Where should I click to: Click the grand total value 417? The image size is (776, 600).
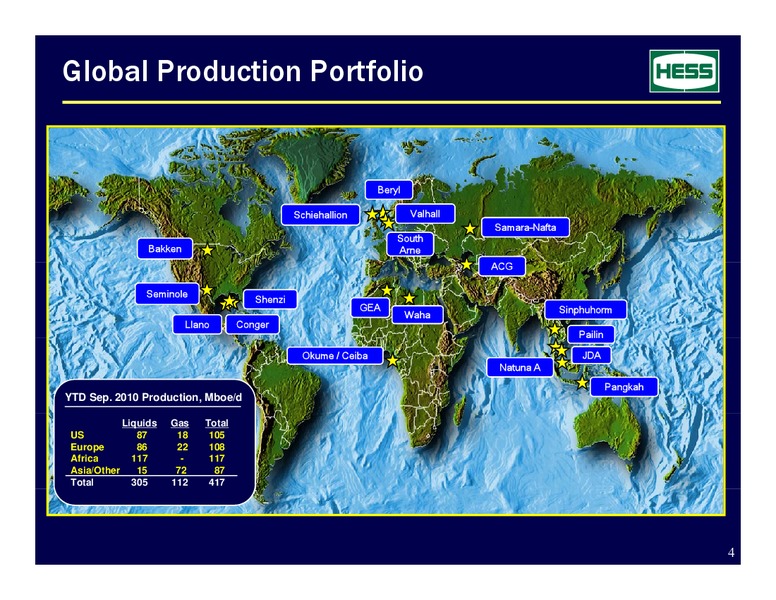(x=216, y=482)
